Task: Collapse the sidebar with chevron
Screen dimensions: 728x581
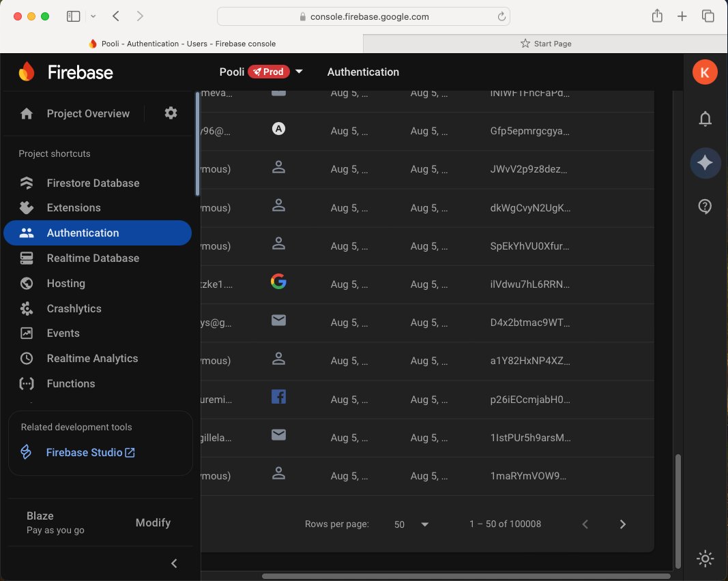Action: coord(174,563)
